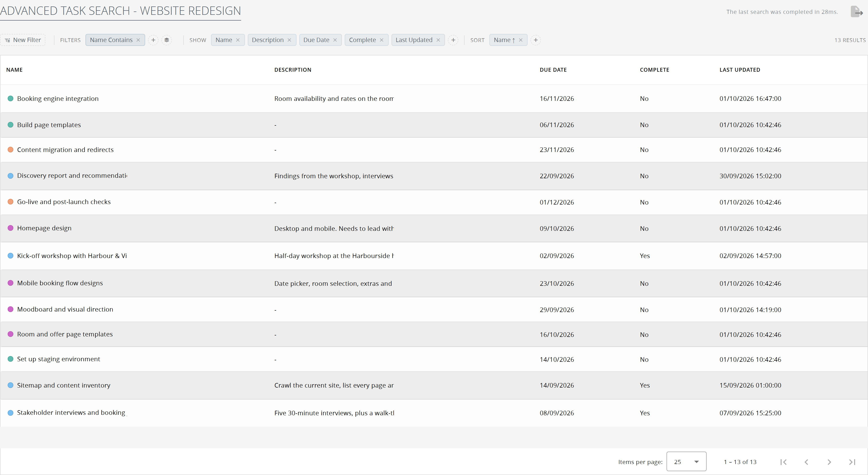This screenshot has width=868, height=475.
Task: Open the Homepage design task
Action: point(44,228)
